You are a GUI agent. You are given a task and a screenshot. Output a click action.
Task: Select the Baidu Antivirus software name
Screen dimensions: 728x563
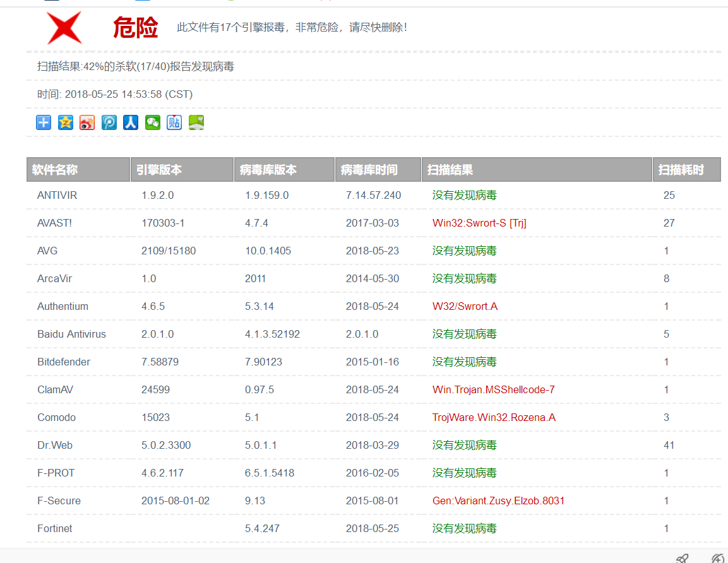pos(71,334)
